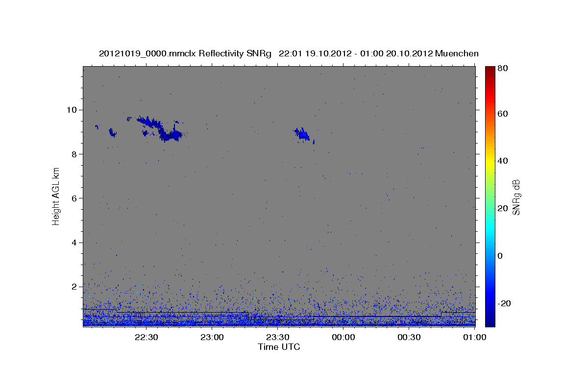Click the height tick label 10

coord(73,110)
